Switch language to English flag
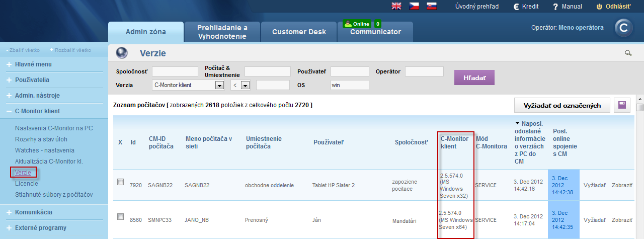The height and width of the screenshot is (239, 644). (396, 6)
